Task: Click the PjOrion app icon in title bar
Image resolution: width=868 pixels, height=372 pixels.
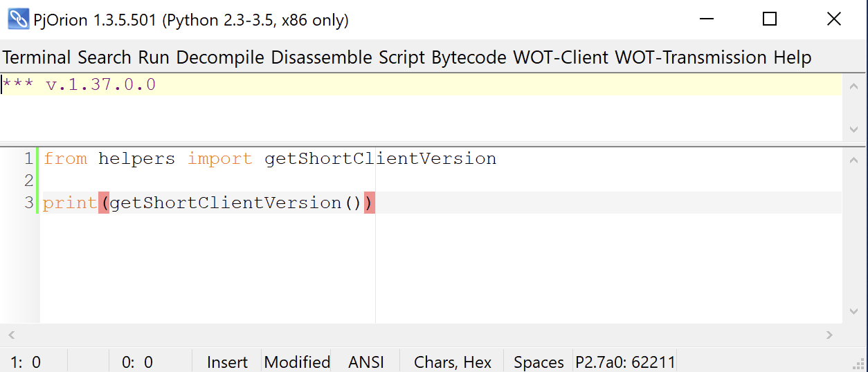Action: point(18,19)
